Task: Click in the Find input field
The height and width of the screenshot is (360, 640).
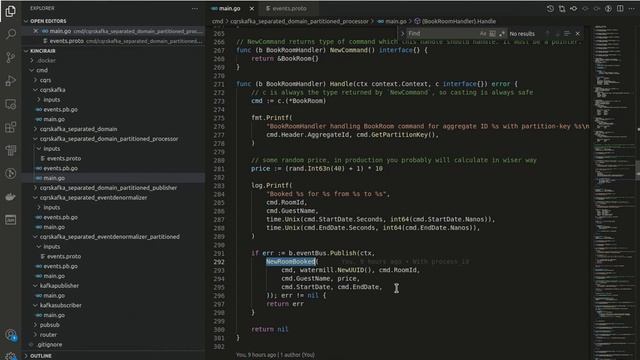Action: pyautogui.click(x=442, y=33)
